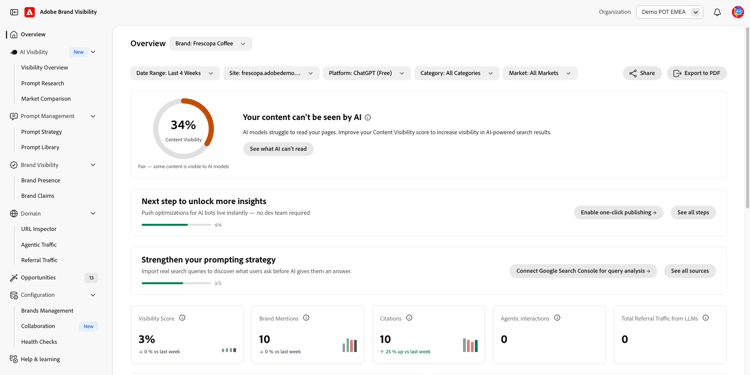This screenshot has width=750, height=375.
Task: Open the Category: All Categories dropdown
Action: pos(457,73)
